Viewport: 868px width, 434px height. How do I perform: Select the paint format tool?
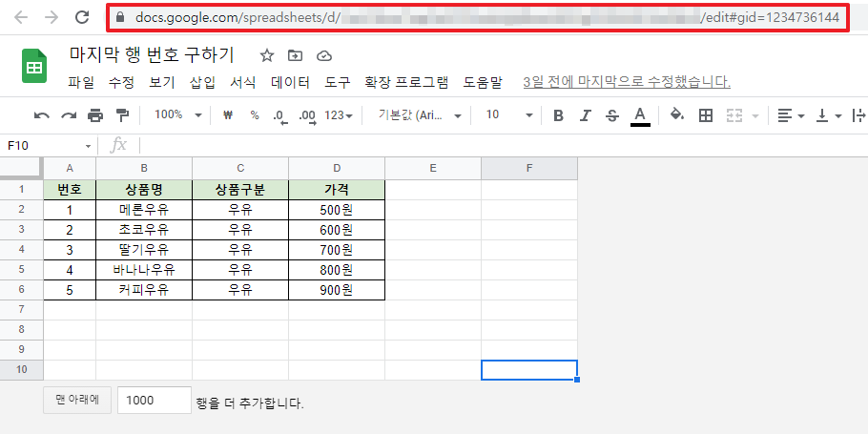(122, 115)
